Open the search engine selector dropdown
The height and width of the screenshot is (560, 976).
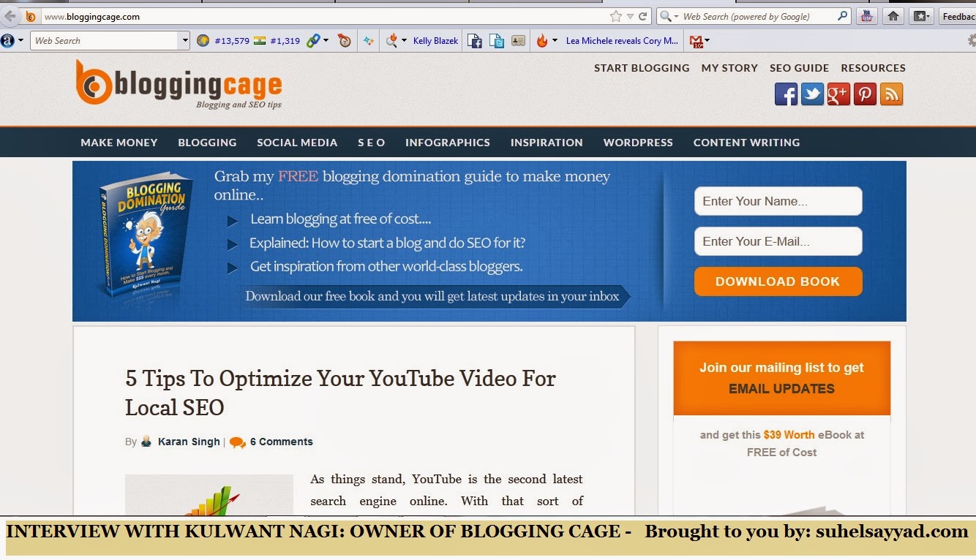pyautogui.click(x=677, y=16)
